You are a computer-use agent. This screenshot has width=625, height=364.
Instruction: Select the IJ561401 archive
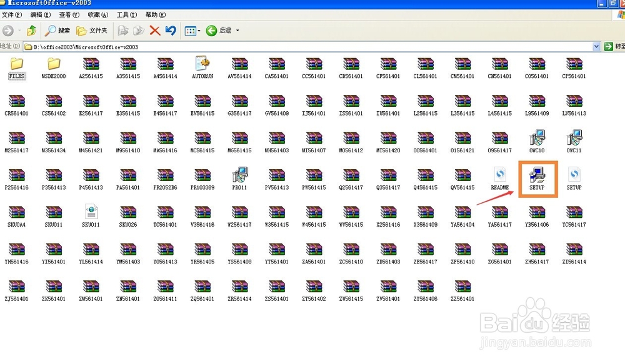[x=314, y=106]
